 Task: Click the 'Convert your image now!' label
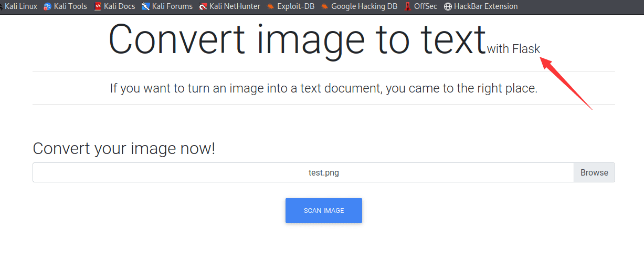(124, 149)
